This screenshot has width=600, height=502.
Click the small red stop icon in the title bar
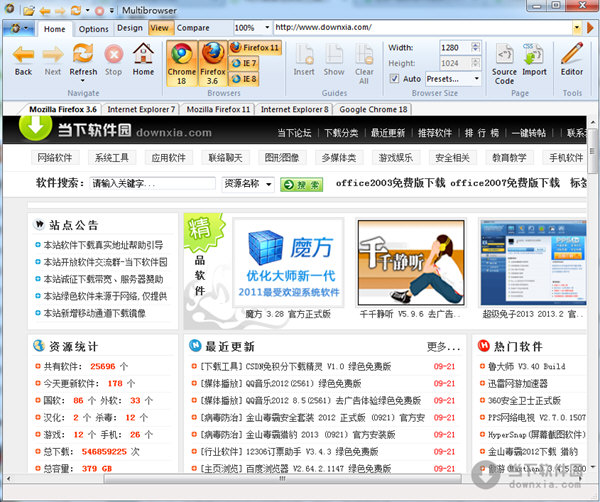99,11
